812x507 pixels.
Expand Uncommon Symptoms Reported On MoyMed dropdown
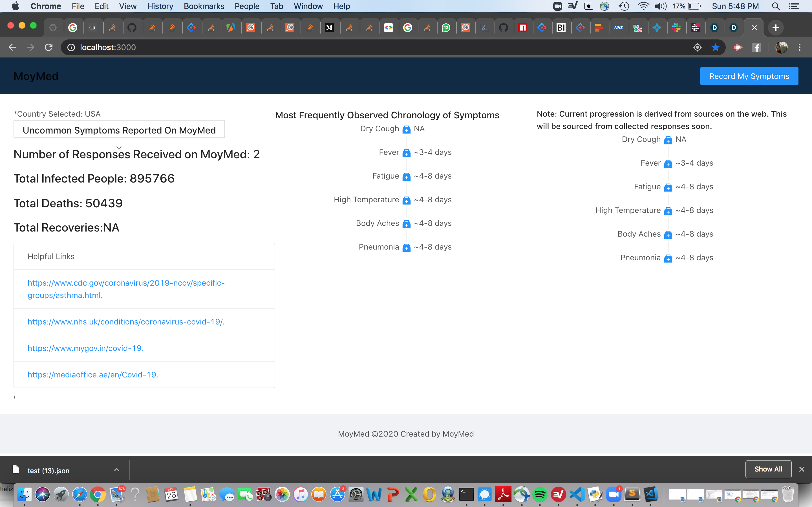(x=119, y=130)
